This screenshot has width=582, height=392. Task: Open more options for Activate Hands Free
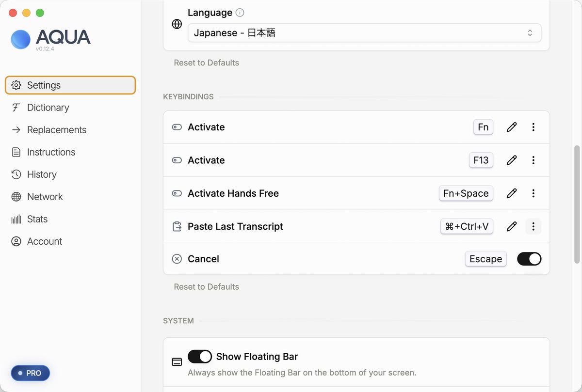click(533, 193)
